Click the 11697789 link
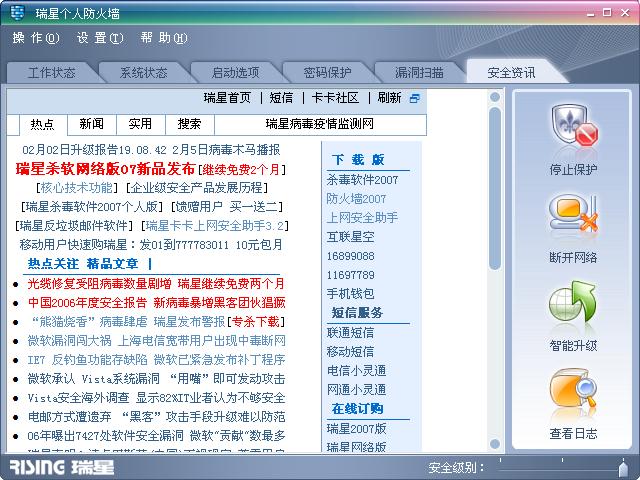This screenshot has width=640, height=480. click(x=351, y=275)
